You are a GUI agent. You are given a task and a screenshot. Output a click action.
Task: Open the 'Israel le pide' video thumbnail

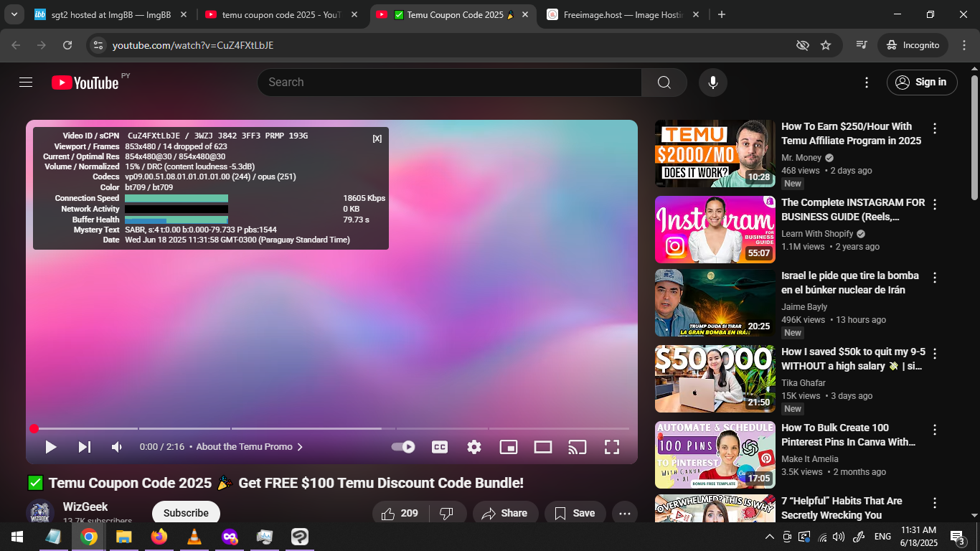[715, 303]
